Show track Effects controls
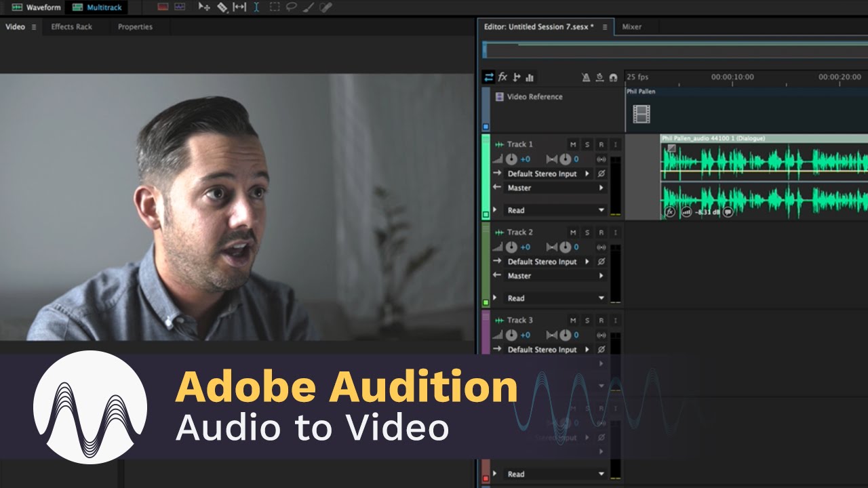Viewport: 868px width, 488px height. tap(502, 77)
